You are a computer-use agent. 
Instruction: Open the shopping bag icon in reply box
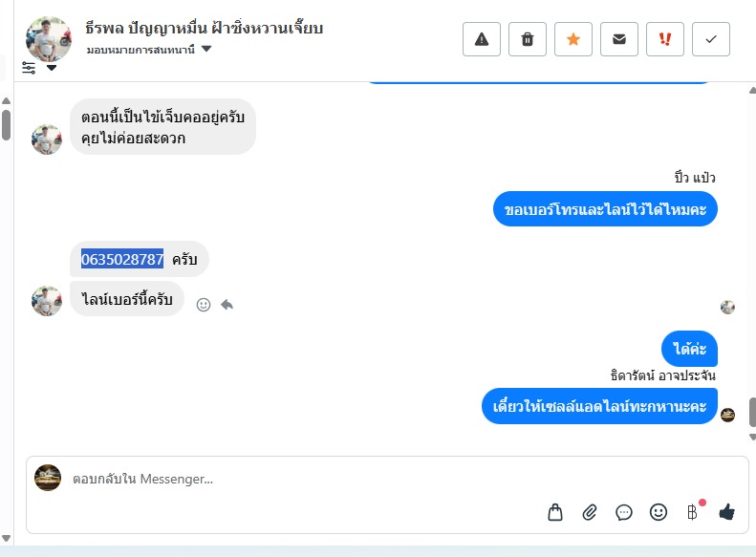click(555, 512)
